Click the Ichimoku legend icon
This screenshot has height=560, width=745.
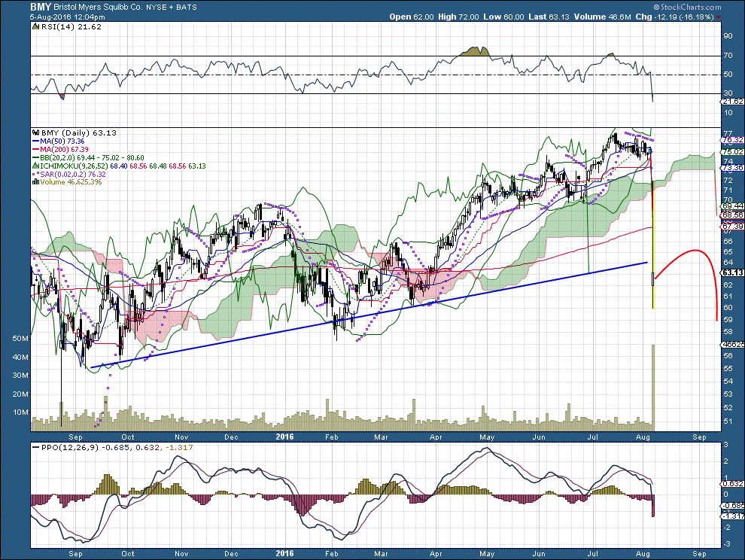(35, 166)
